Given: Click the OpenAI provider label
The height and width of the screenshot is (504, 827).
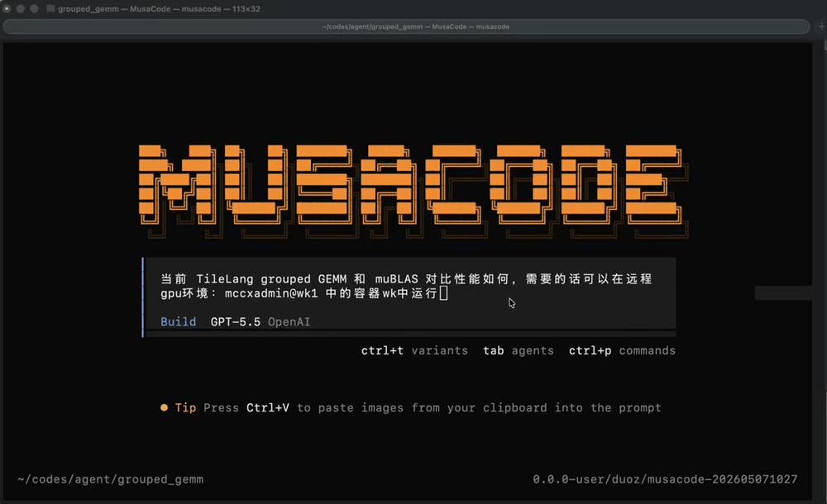Looking at the screenshot, I should pos(289,321).
